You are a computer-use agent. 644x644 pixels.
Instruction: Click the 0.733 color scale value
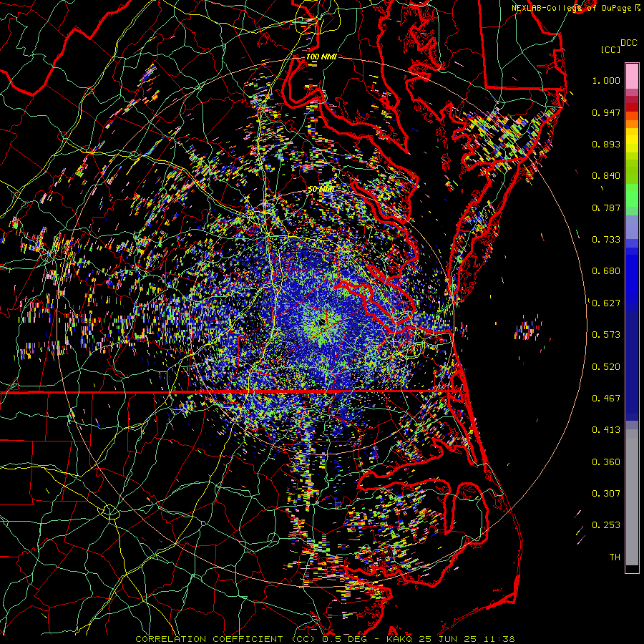click(x=606, y=240)
